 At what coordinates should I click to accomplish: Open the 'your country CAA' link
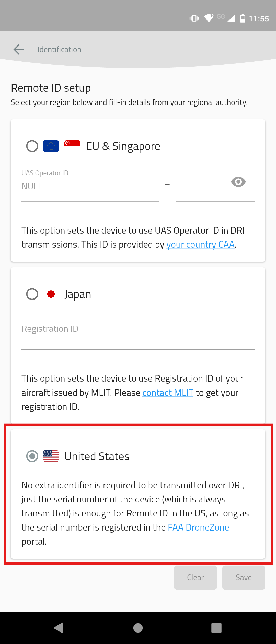pos(200,245)
